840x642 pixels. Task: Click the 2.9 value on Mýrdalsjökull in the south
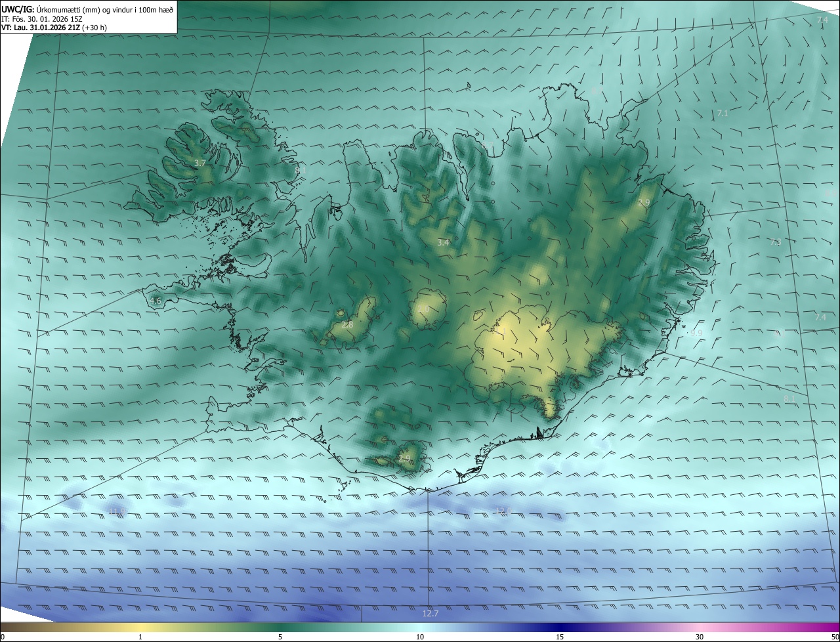(404, 458)
